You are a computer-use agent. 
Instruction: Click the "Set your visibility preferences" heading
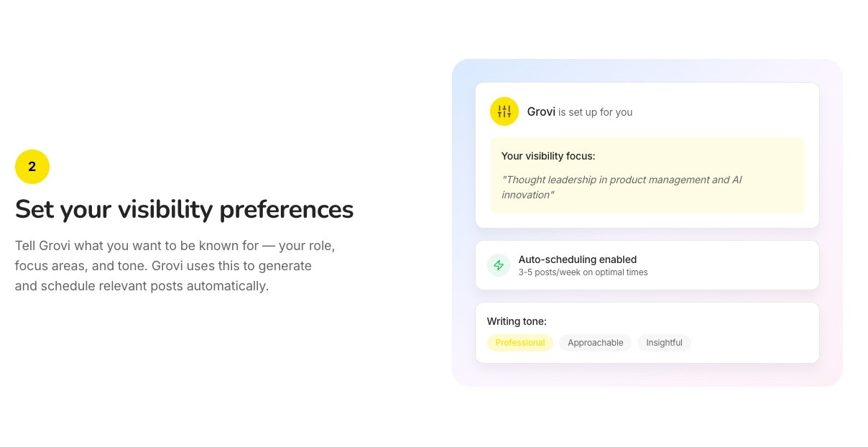coord(184,209)
